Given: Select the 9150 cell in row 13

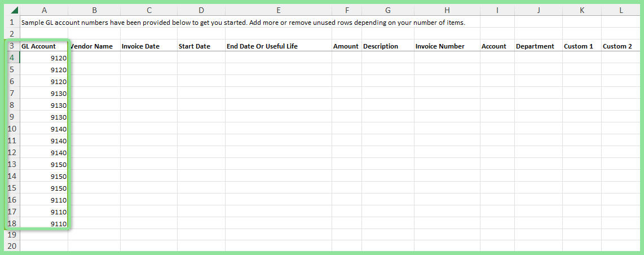Looking at the screenshot, I should (44, 164).
